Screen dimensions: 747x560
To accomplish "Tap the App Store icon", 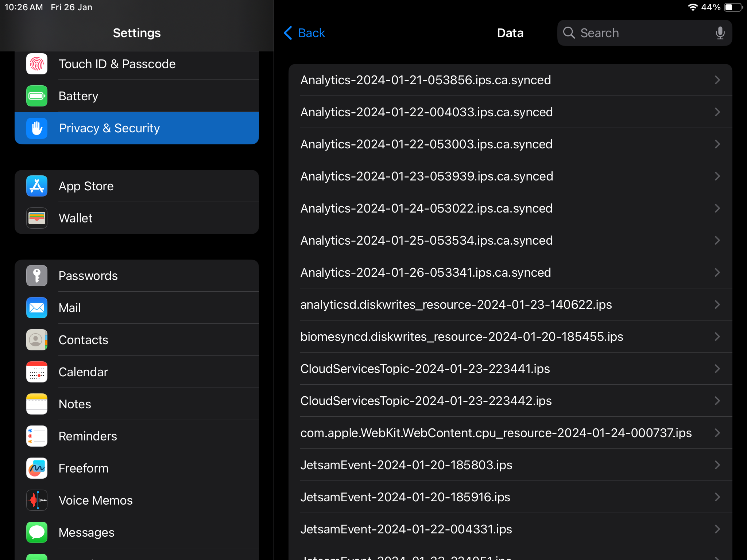I will (x=36, y=186).
